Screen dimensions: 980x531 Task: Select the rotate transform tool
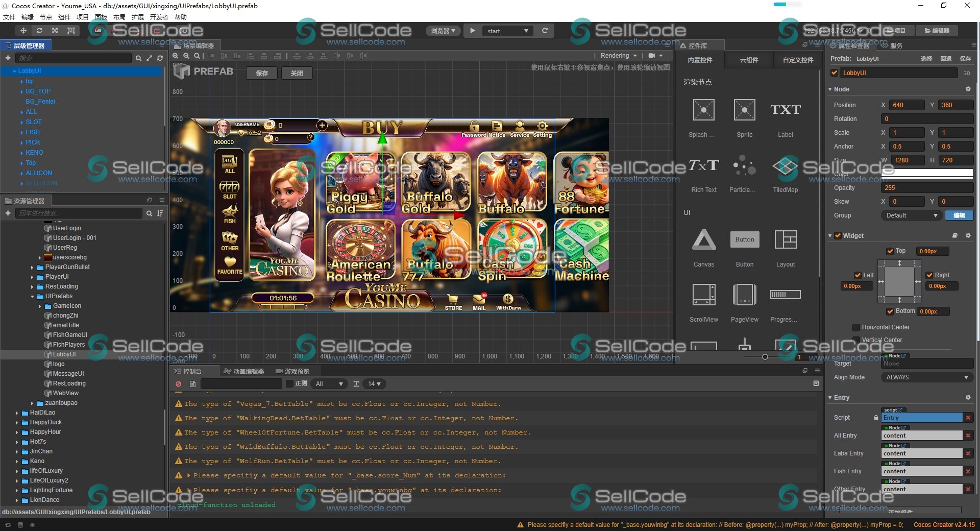(39, 31)
